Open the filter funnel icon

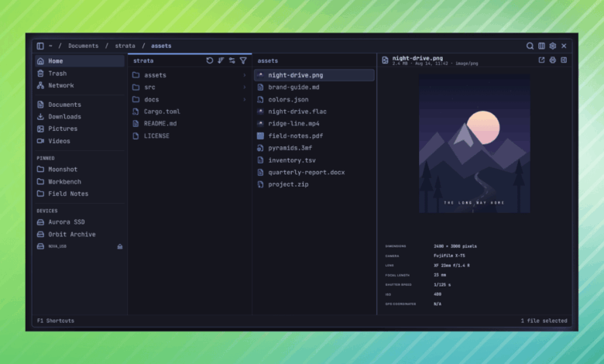pyautogui.click(x=243, y=60)
